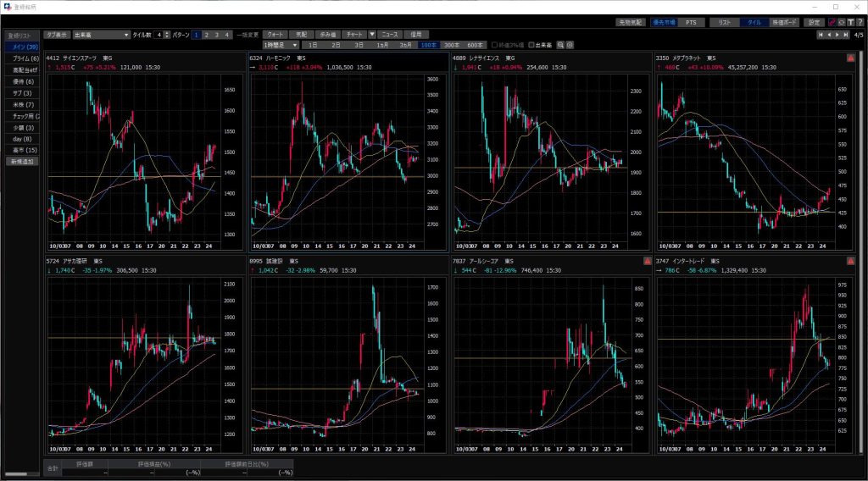Go to the next page of tiles
Viewport: 868px width, 481px height.
click(x=838, y=35)
